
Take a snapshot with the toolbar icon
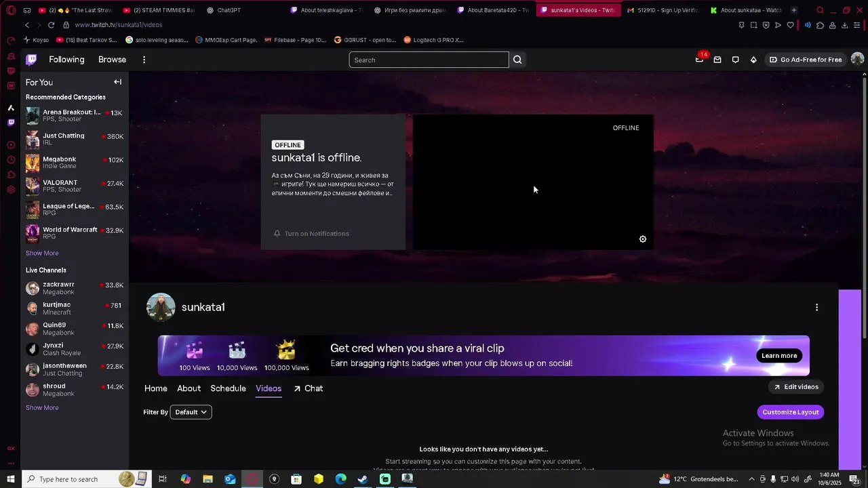(x=753, y=25)
